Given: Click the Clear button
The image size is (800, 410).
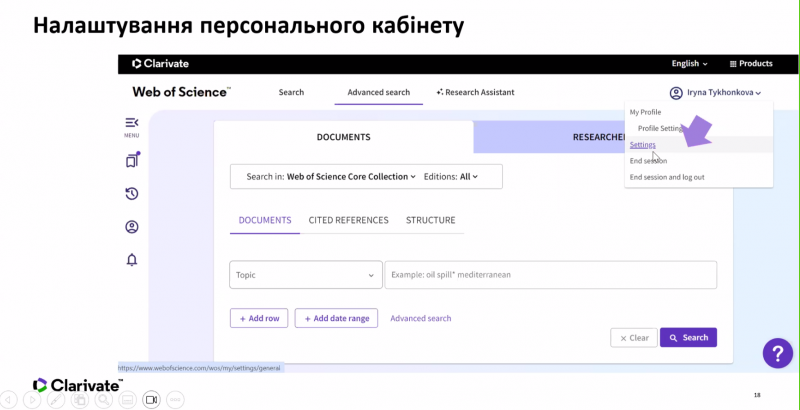Looking at the screenshot, I should point(634,338).
